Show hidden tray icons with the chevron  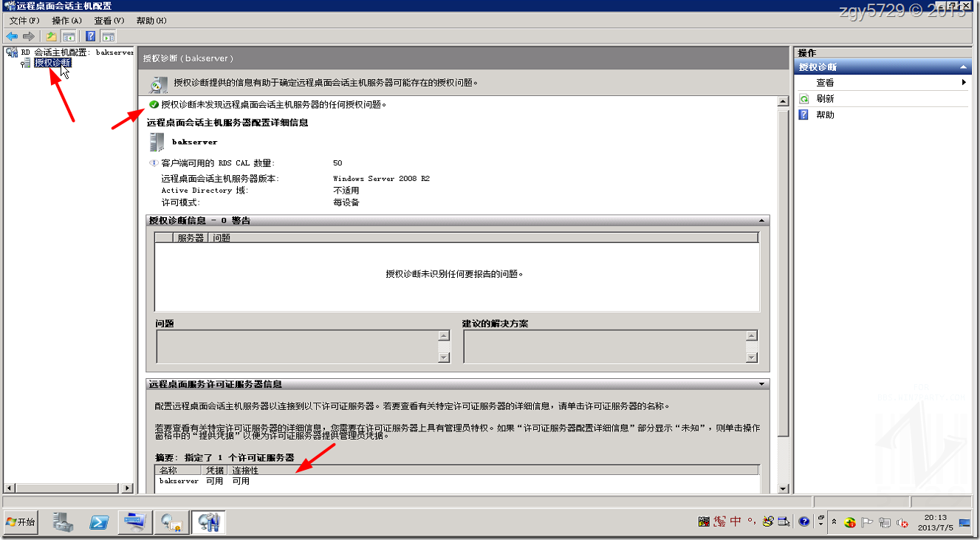pyautogui.click(x=834, y=522)
